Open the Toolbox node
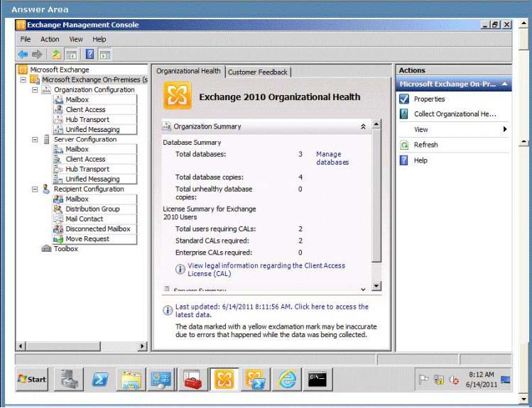 click(x=65, y=249)
